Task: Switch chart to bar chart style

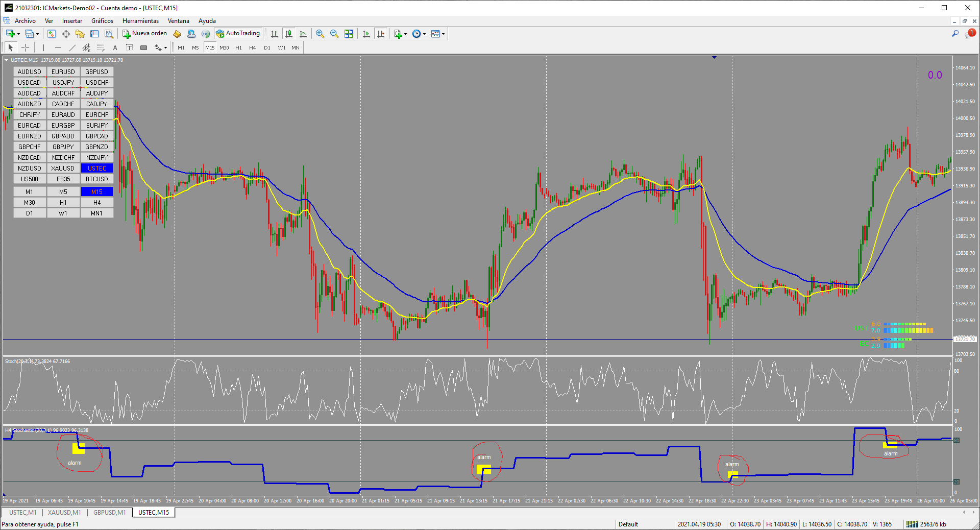Action: 275,34
